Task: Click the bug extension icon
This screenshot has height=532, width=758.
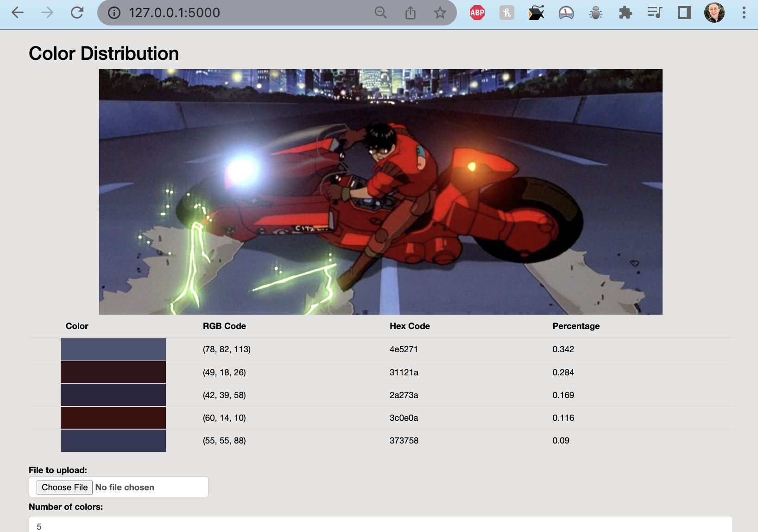Action: tap(596, 13)
